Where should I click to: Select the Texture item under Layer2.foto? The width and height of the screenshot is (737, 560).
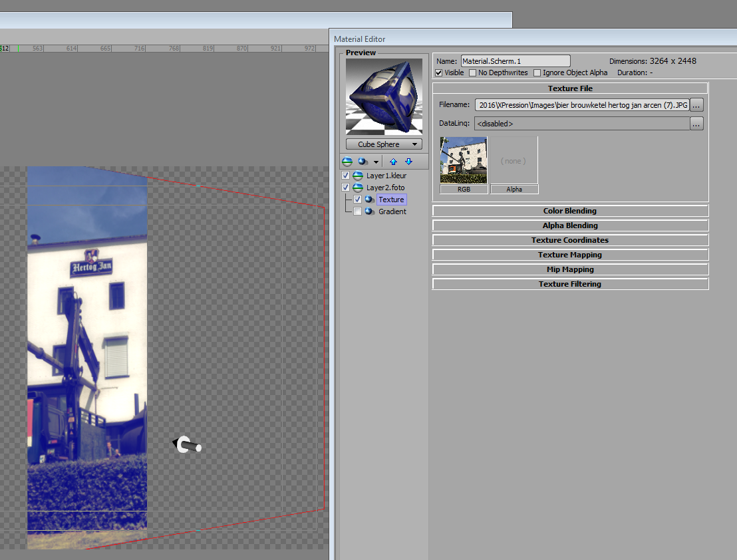tap(391, 200)
